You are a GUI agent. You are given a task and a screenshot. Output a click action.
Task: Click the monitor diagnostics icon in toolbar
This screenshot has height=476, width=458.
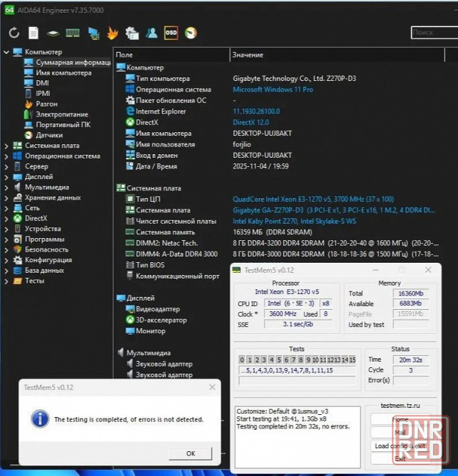(92, 33)
